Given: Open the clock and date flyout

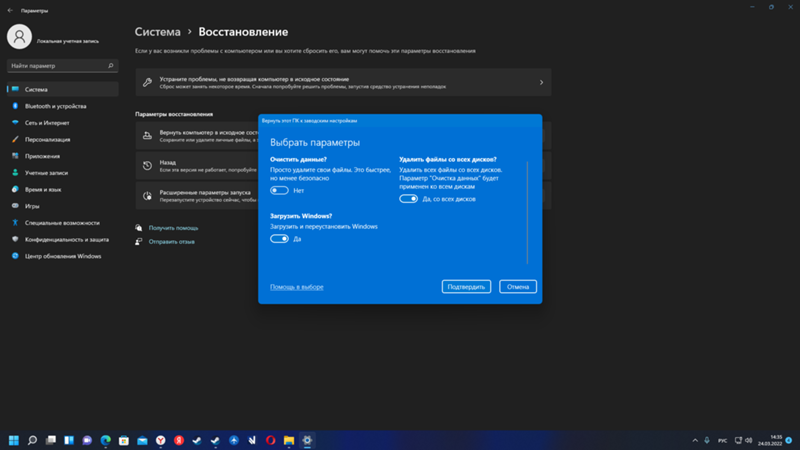Looking at the screenshot, I should point(769,440).
